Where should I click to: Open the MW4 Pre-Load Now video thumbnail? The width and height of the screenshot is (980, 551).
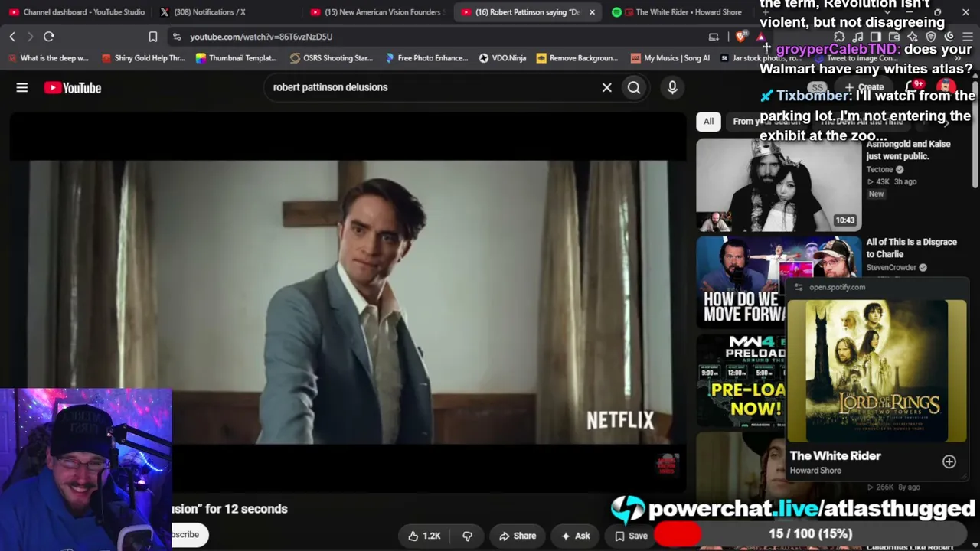pyautogui.click(x=740, y=380)
